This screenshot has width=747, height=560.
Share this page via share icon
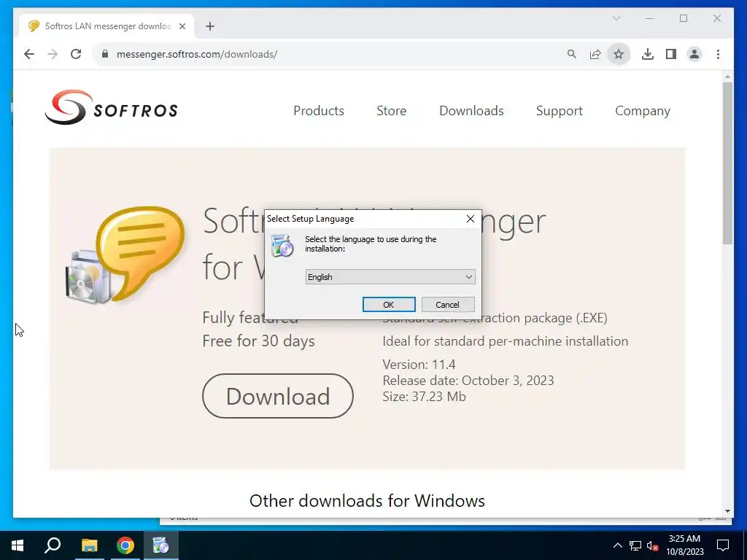(595, 54)
